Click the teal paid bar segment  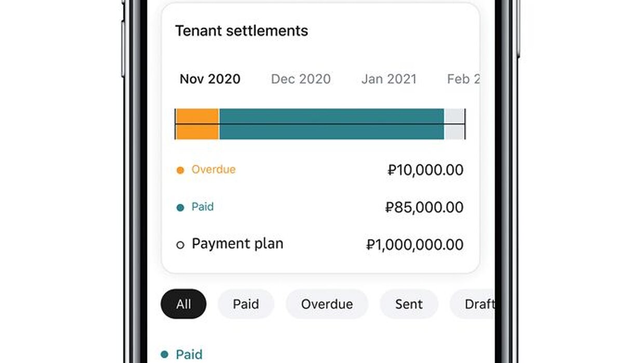click(331, 124)
